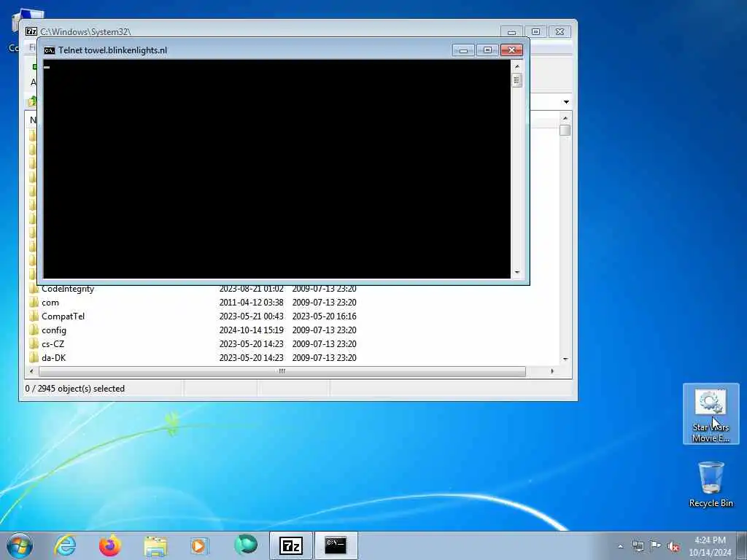The image size is (747, 560).
Task: Open the Action Center flag icon
Action: click(x=656, y=546)
